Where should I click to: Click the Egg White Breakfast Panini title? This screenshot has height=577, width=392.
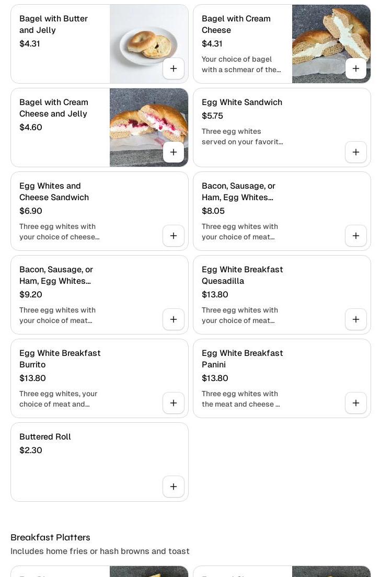click(x=242, y=359)
